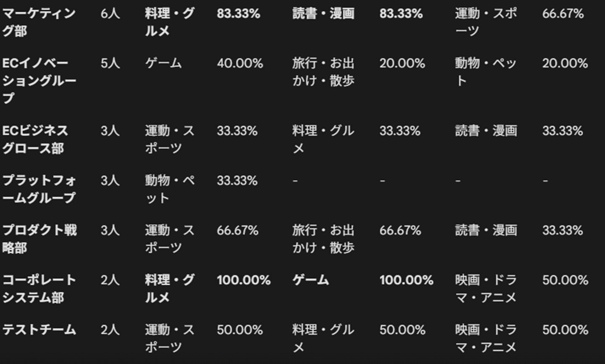Click the プロダクト戦略部 row label
Screen dimensions: 605x364
(x=39, y=238)
